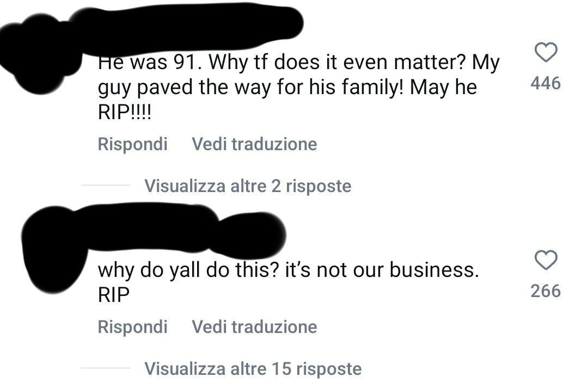This screenshot has height=389, width=588.
Task: Open the 446 likes count
Action: coord(546,83)
